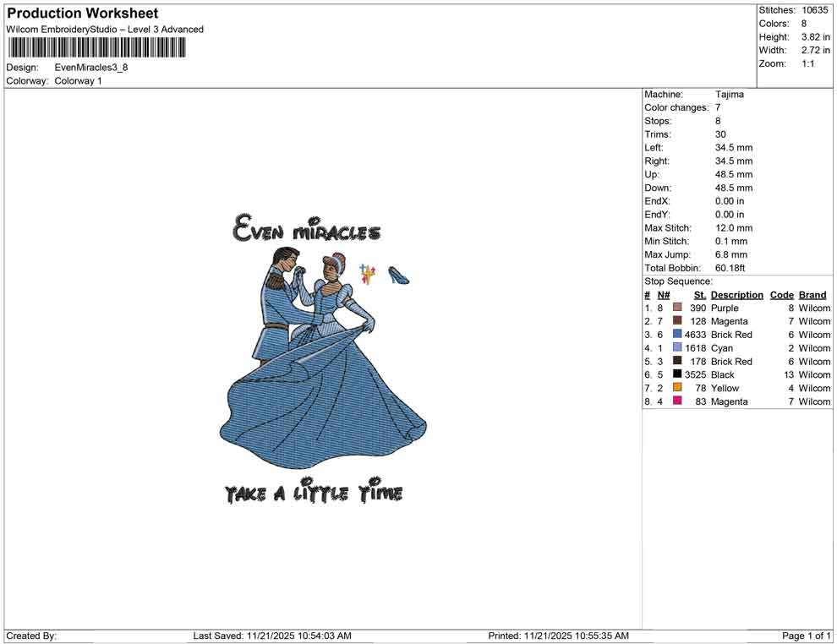837x644 pixels.
Task: Click the stitch count 4633
Action: (x=695, y=335)
